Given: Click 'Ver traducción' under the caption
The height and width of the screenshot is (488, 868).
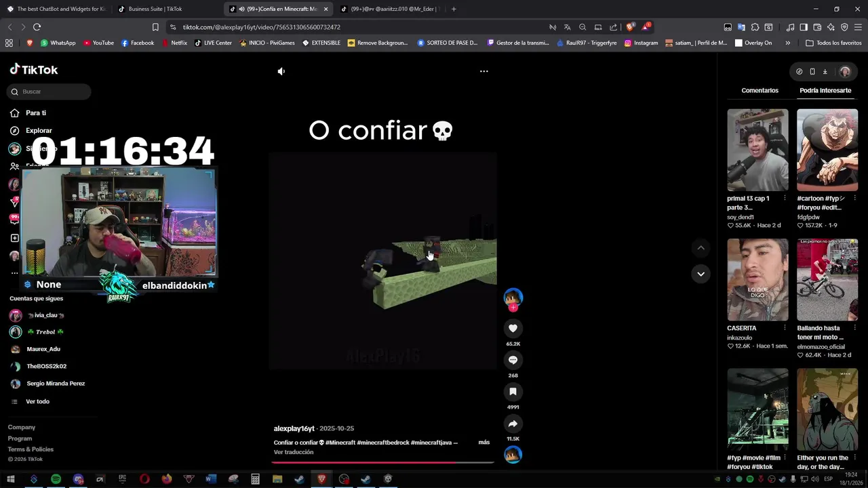Looking at the screenshot, I should pyautogui.click(x=294, y=452).
